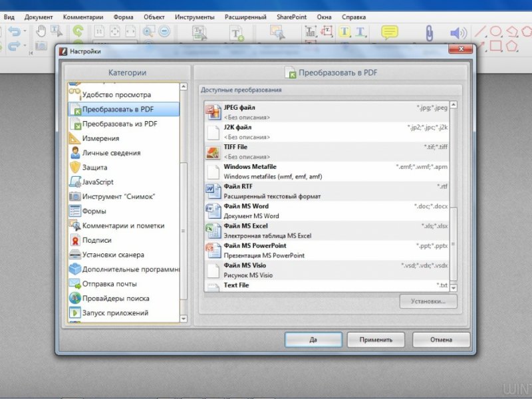Confirm settings with the Да button

[313, 340]
